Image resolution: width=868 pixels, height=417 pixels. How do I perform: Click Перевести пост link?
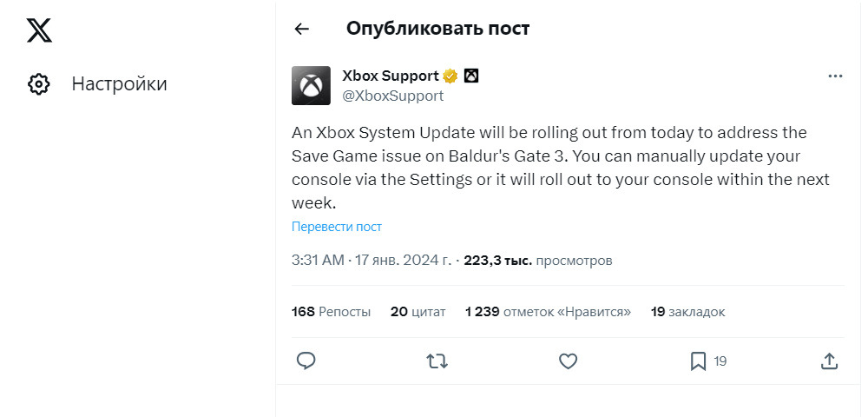pyautogui.click(x=337, y=227)
